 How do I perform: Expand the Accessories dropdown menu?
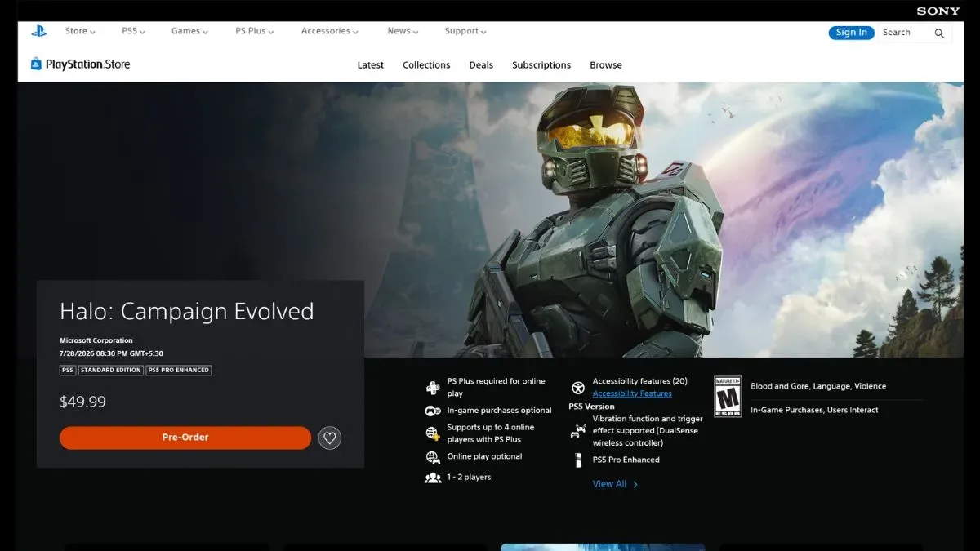click(x=330, y=31)
